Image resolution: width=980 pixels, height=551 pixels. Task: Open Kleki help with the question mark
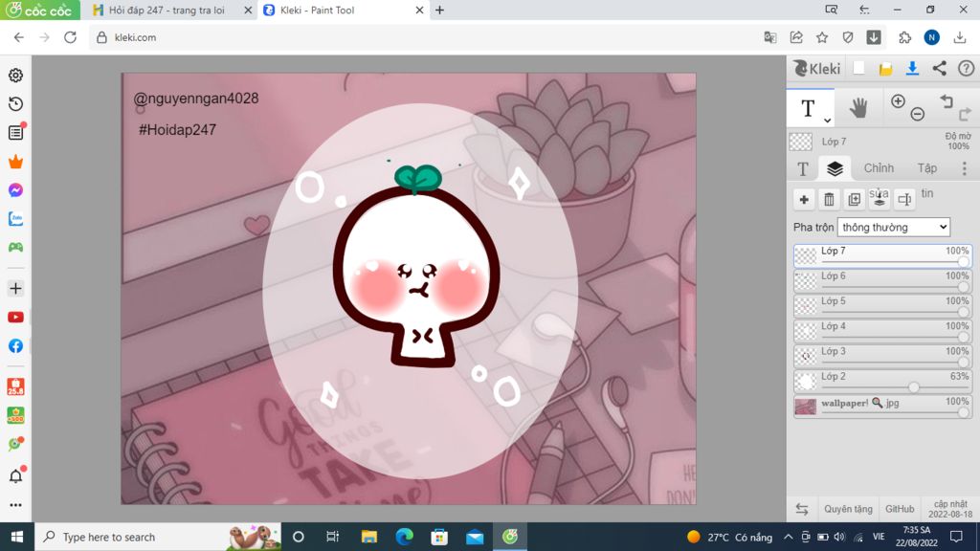click(967, 68)
